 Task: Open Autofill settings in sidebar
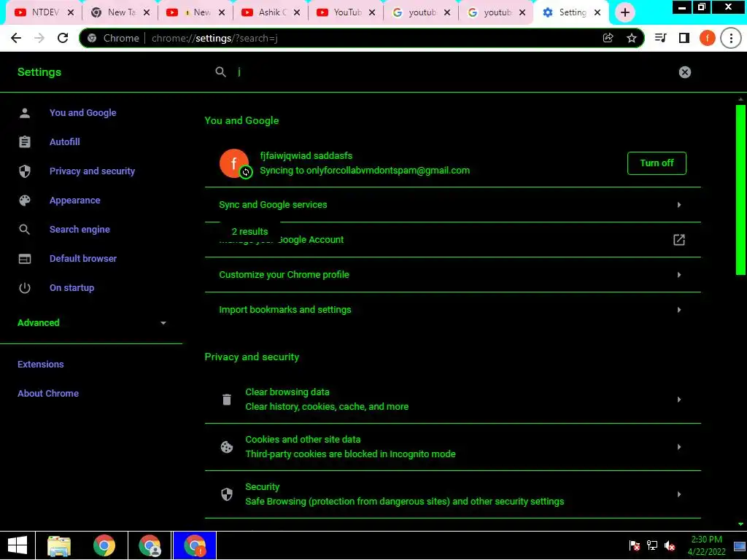[65, 142]
